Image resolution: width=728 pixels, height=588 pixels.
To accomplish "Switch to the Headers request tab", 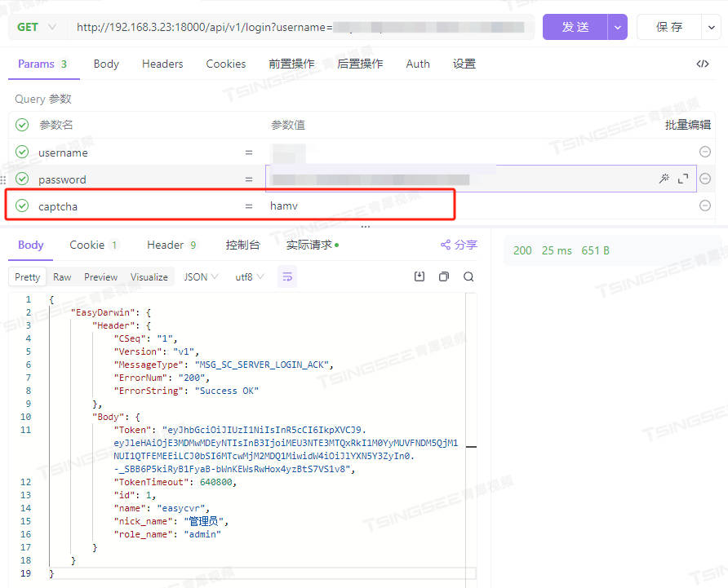I will [162, 64].
